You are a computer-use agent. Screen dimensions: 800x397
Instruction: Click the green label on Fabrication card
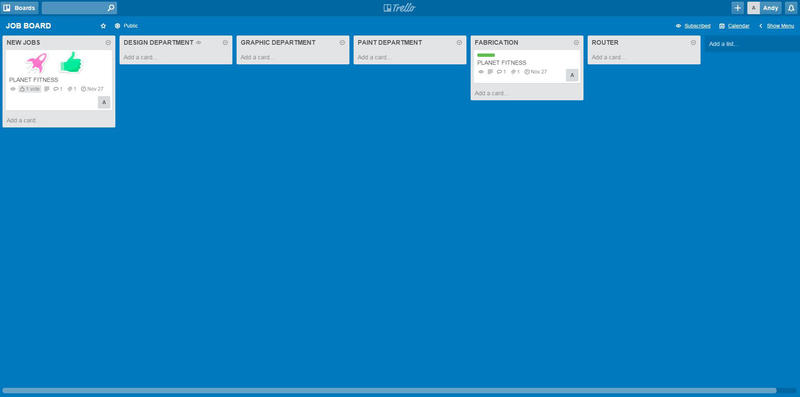coord(486,55)
